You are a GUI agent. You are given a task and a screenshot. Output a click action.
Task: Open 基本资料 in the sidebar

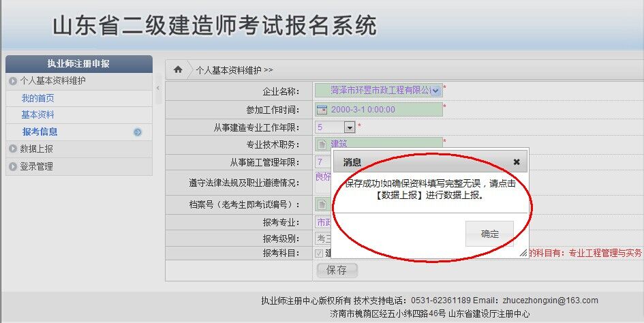[37, 115]
